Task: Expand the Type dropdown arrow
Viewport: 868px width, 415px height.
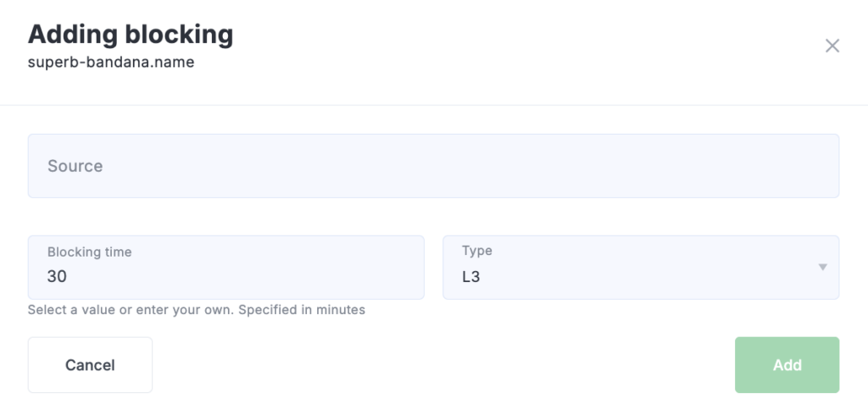Action: [x=821, y=268]
